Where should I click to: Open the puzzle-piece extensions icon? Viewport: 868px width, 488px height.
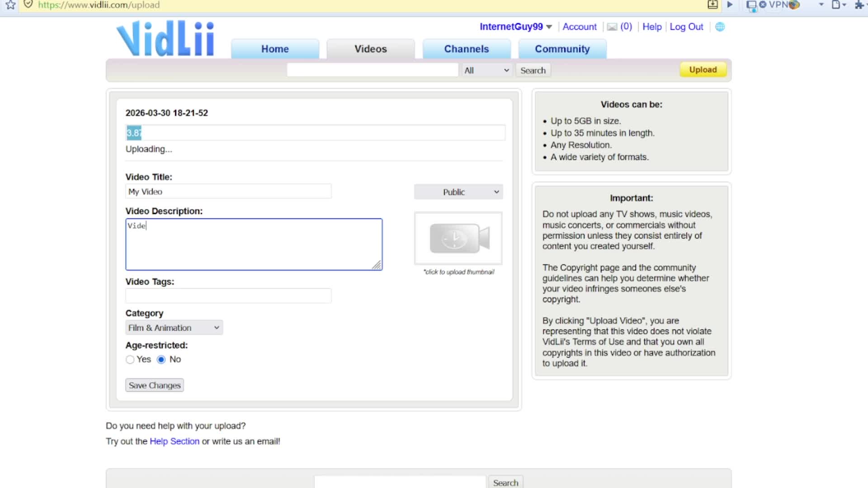859,5
